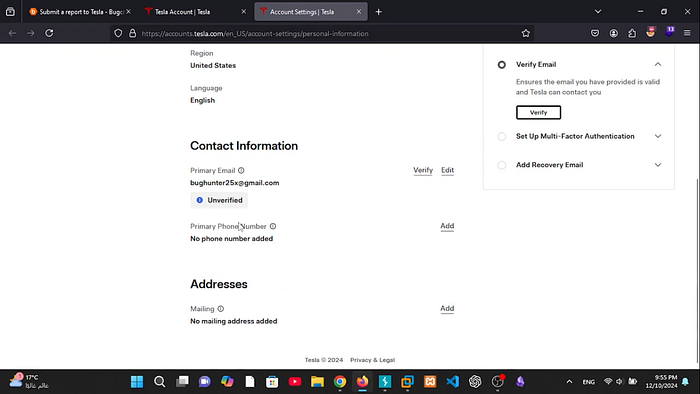Open ChatGPT app from taskbar
700x394 pixels.
coord(475,382)
